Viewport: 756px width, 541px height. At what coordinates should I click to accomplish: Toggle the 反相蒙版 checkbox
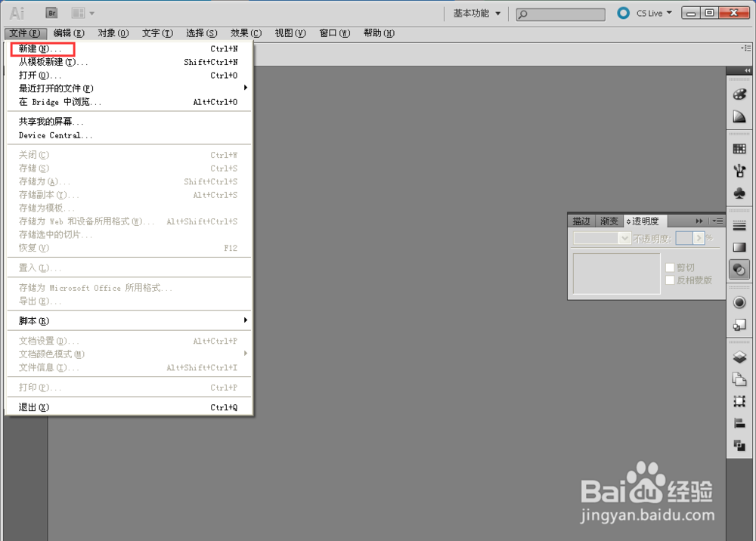pos(670,280)
